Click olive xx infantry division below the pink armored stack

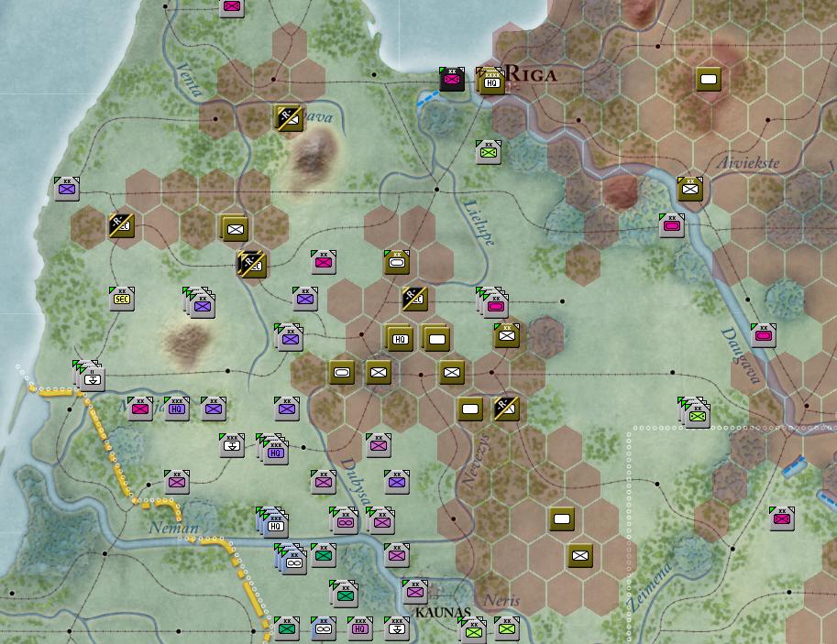507,335
